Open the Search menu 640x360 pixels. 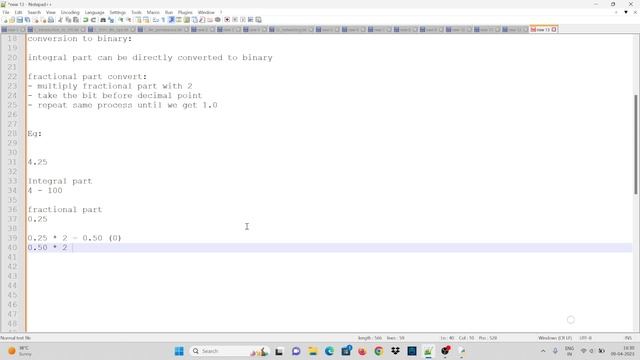pos(34,12)
